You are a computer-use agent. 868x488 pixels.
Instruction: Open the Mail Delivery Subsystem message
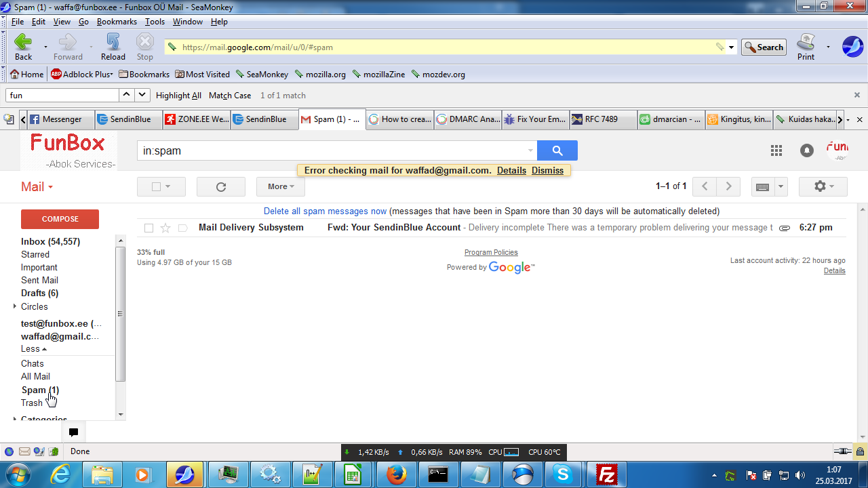[492, 228]
